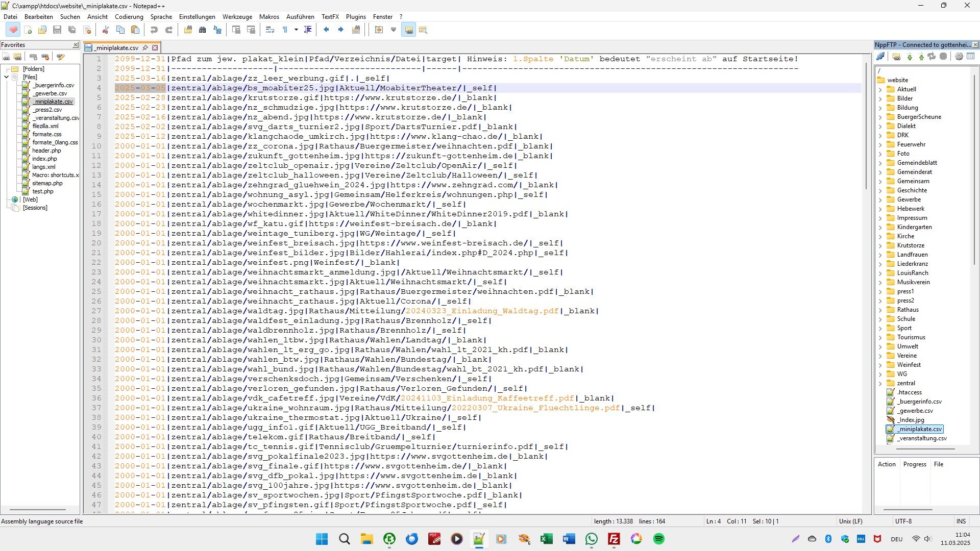Click the Save file toolbar icon
980x551 pixels.
coord(57,30)
